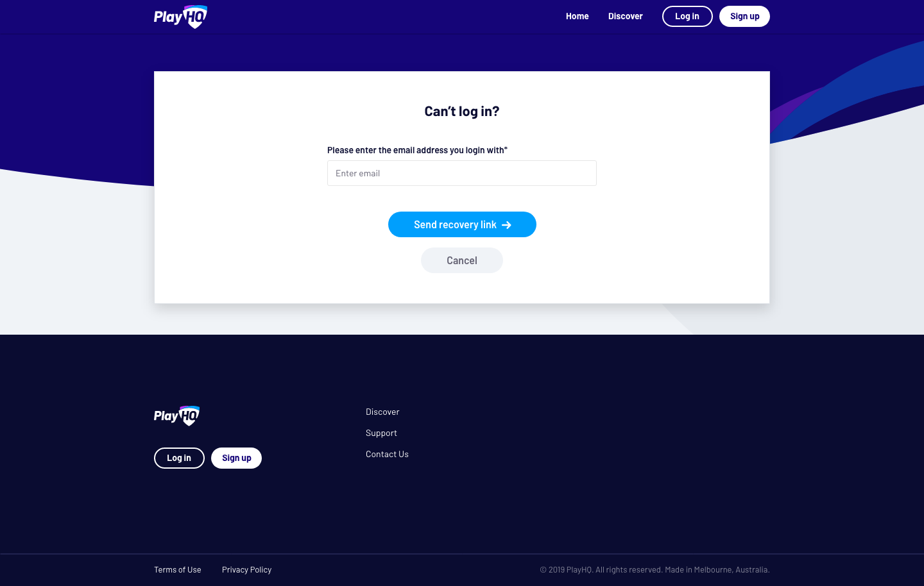Open the Discover link in the footer

382,412
